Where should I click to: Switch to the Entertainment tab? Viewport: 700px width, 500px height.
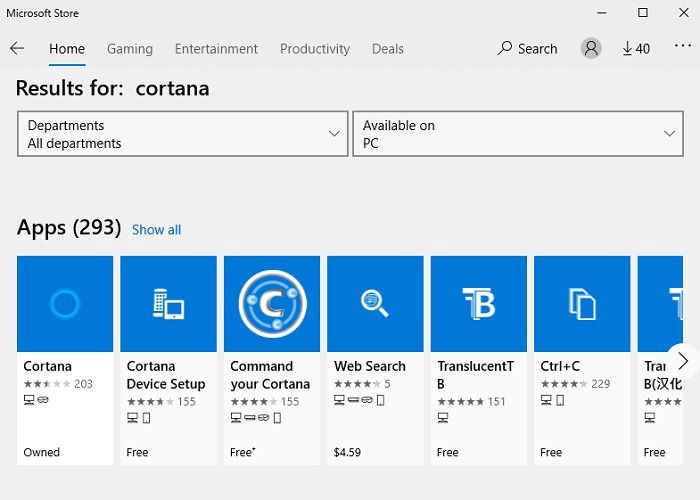217,49
